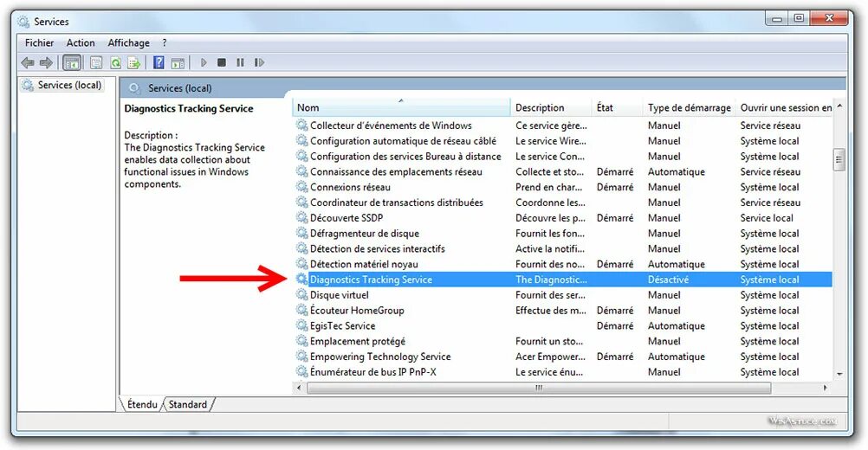868x450 pixels.
Task: Click the gear icon beside EgisTec Service
Action: point(301,325)
